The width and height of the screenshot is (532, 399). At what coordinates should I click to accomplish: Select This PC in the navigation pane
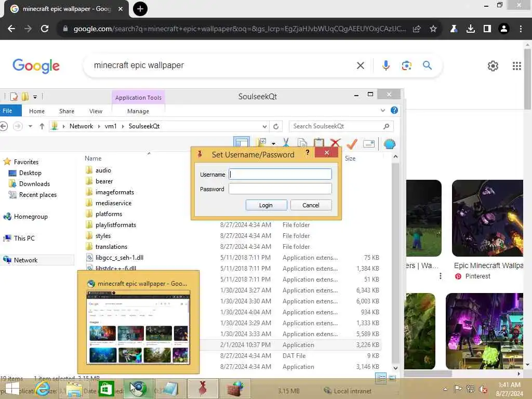coord(24,238)
